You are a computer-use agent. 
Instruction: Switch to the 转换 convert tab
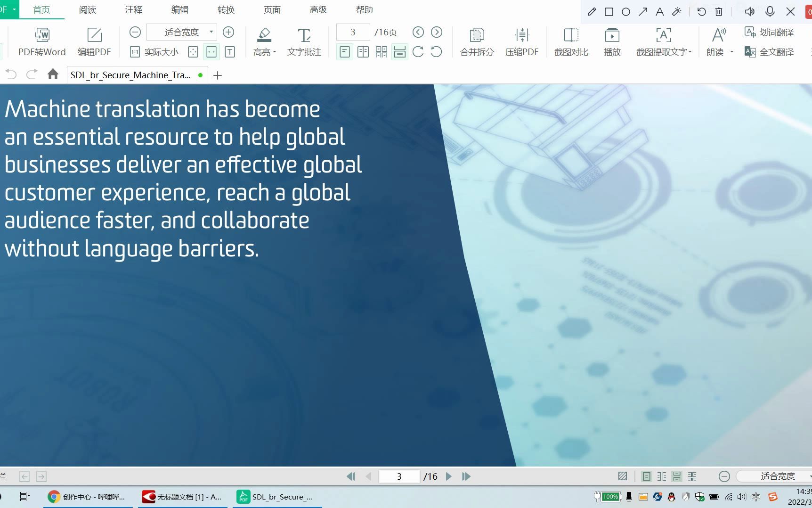click(x=226, y=9)
